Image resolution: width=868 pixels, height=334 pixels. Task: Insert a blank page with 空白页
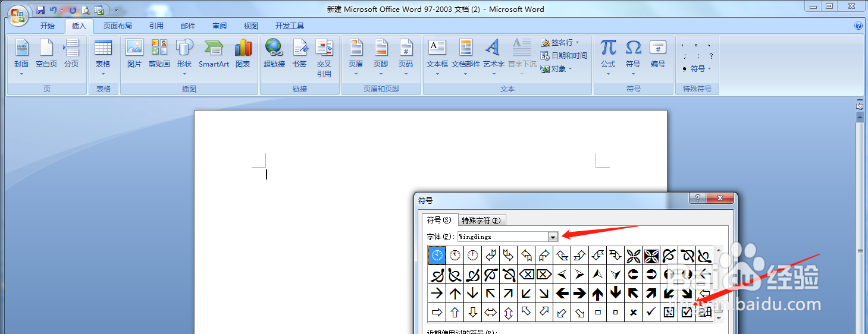(x=46, y=53)
